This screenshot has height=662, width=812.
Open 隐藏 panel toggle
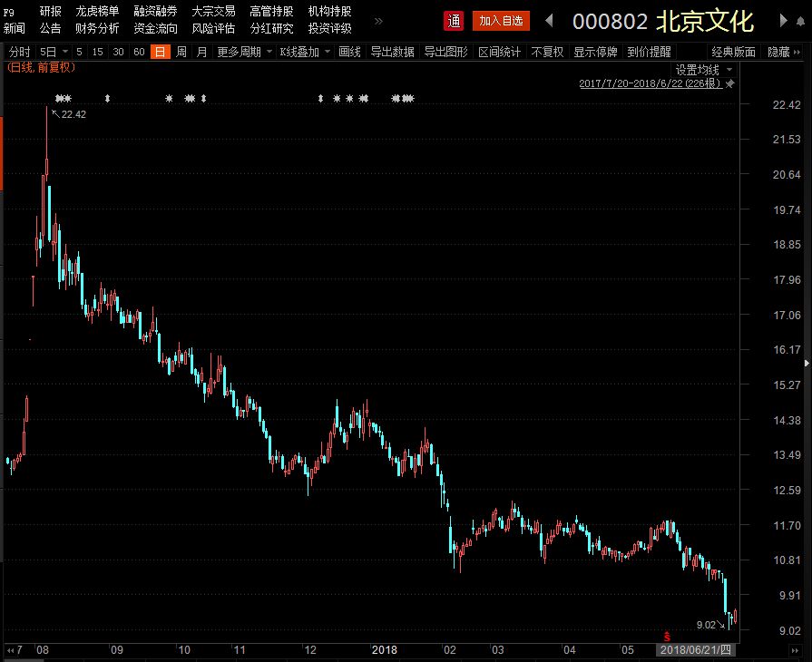click(784, 52)
